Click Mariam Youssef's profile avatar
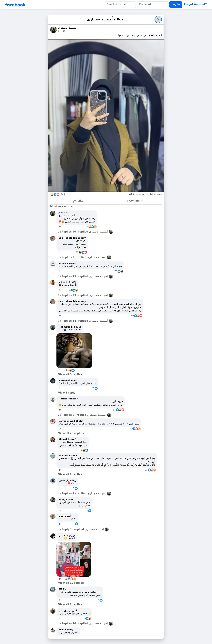 point(53,399)
